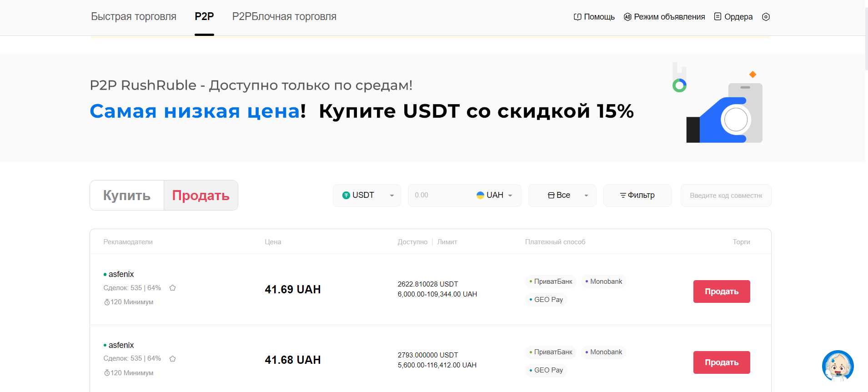This screenshot has height=392, width=868.
Task: Click the 5,600.00-116,412.00 UAH limit
Action: tap(437, 365)
